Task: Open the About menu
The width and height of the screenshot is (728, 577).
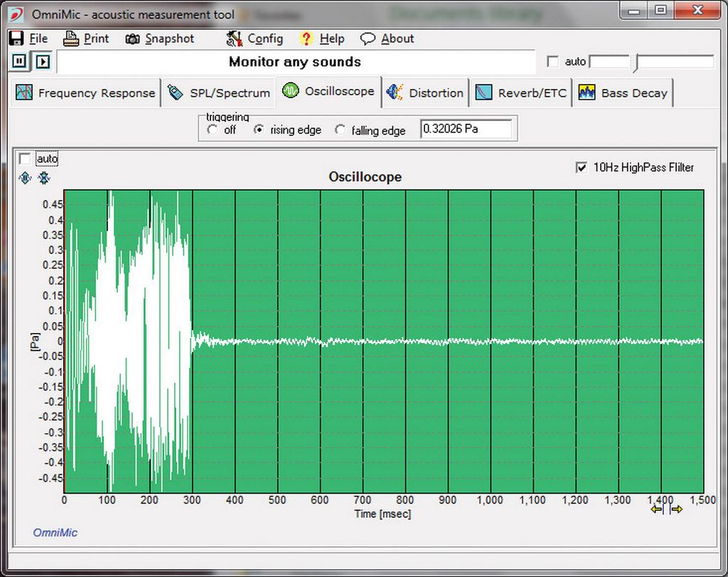Action: [x=397, y=38]
